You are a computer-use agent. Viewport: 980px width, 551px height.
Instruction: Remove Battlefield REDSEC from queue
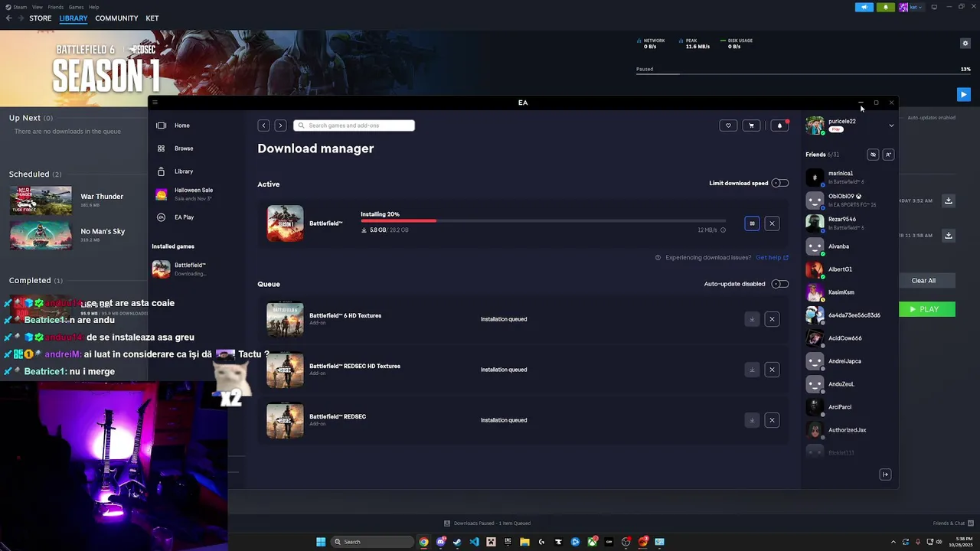tap(772, 420)
